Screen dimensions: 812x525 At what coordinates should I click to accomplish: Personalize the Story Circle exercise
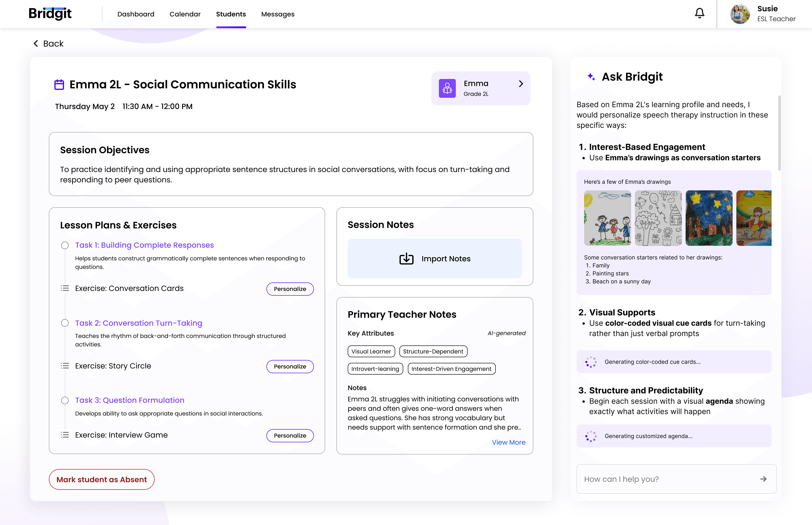(x=290, y=367)
